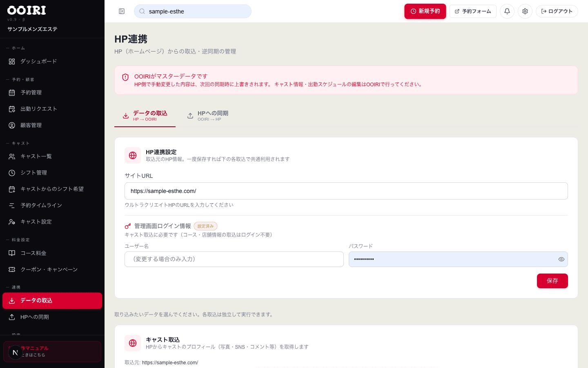Click the globe icon beside キャスト取込
The height and width of the screenshot is (368, 588).
pyautogui.click(x=133, y=343)
